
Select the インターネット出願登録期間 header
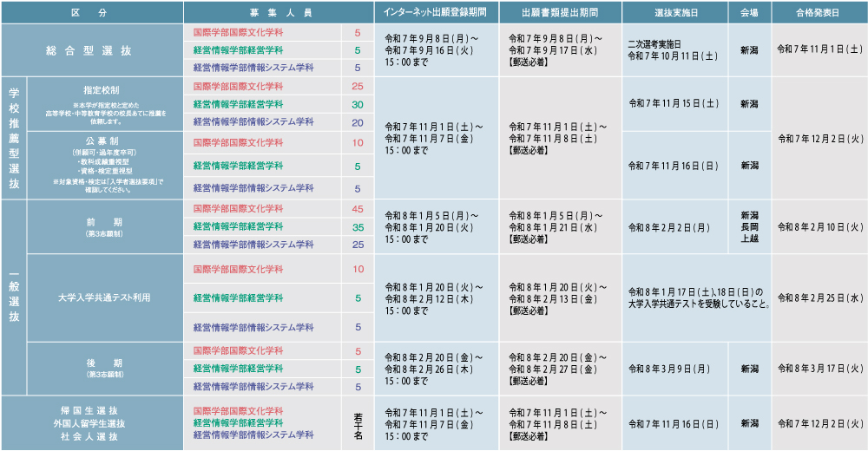tap(435, 13)
